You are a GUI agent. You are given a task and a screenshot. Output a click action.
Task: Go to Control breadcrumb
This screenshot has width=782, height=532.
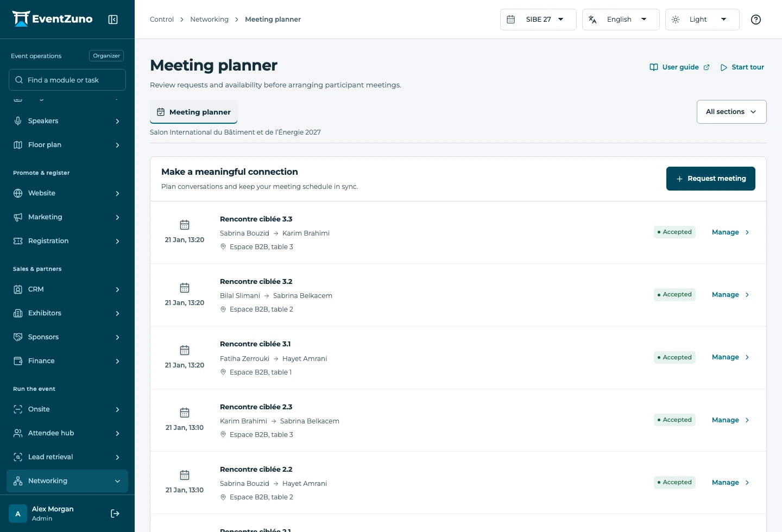162,20
